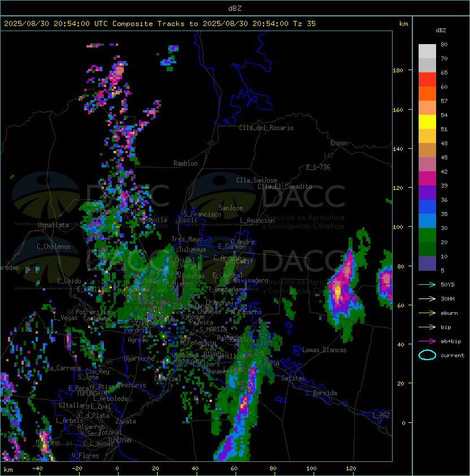Select the magenta 42 dBZ swatch
Viewport: 470px width, 476px height.
[427, 179]
